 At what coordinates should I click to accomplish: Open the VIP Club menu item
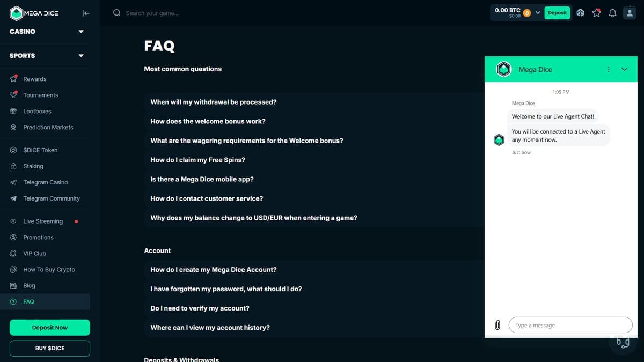click(x=34, y=253)
